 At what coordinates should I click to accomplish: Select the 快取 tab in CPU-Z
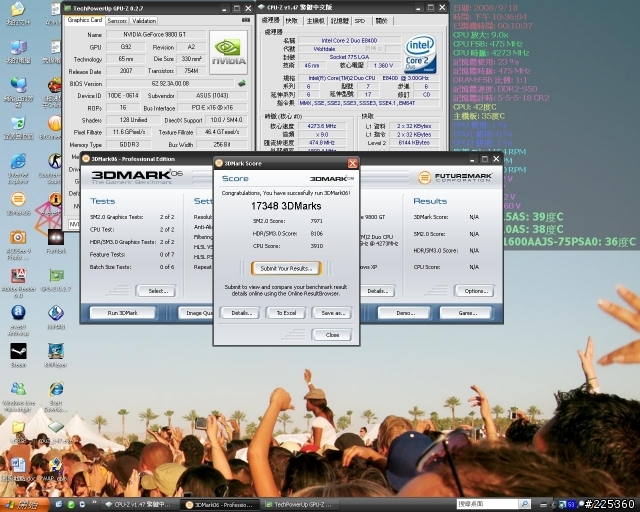tap(292, 20)
